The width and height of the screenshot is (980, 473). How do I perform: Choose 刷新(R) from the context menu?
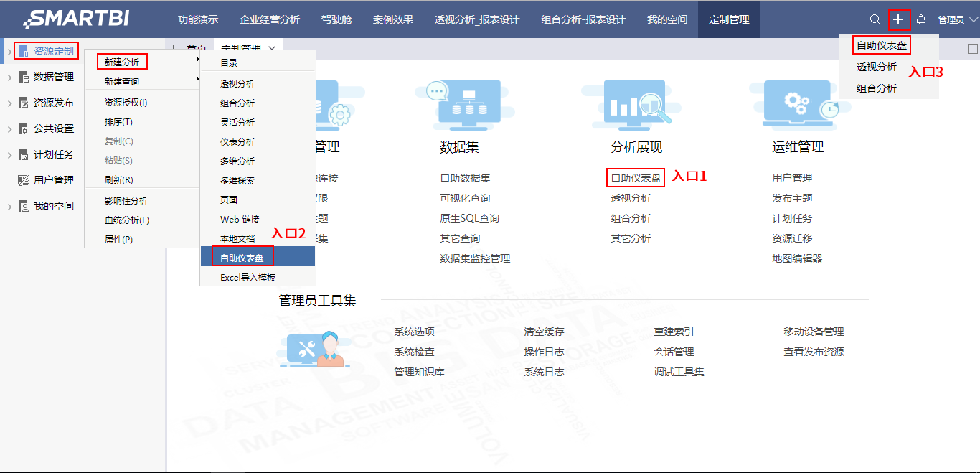[118, 179]
